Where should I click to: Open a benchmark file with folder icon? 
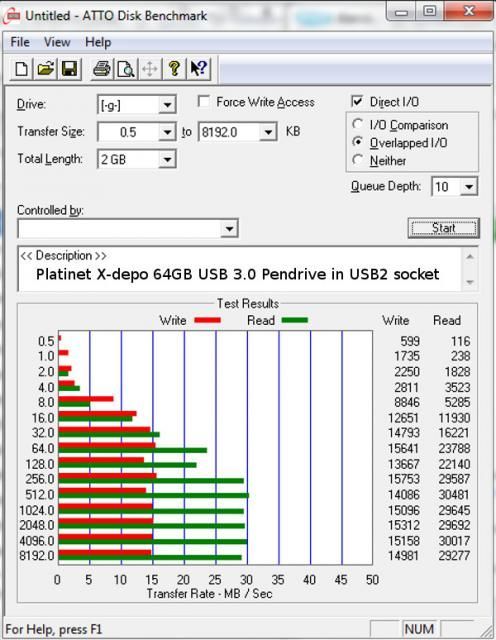[x=45, y=69]
